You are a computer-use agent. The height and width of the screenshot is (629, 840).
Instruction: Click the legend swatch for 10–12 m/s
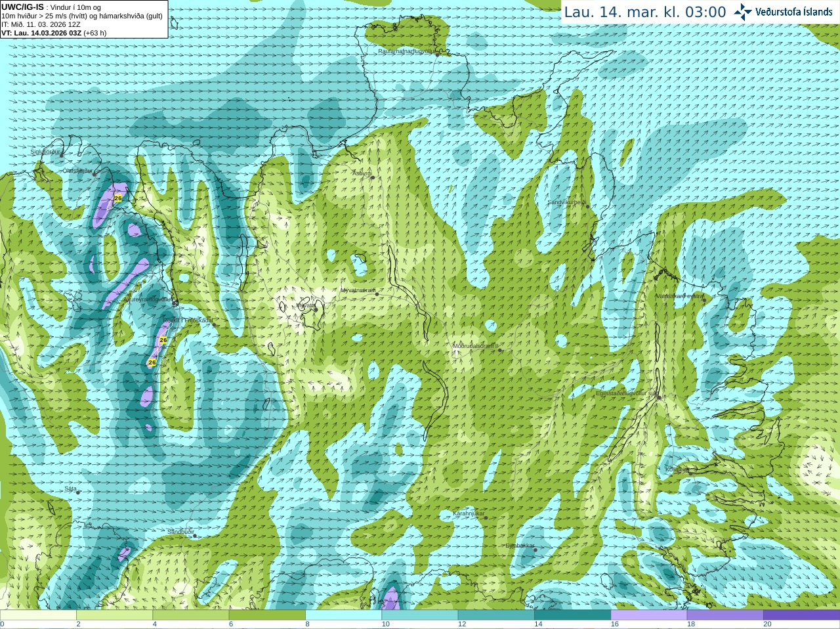click(420, 615)
